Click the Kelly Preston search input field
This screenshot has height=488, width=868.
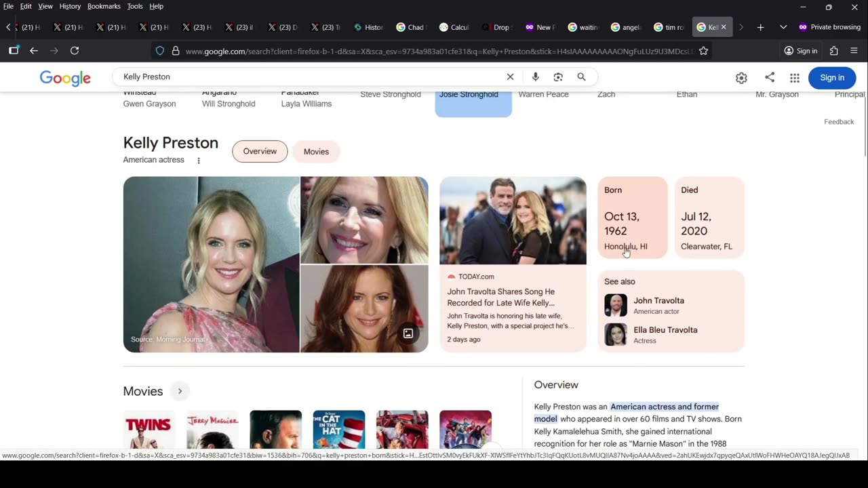click(x=305, y=77)
